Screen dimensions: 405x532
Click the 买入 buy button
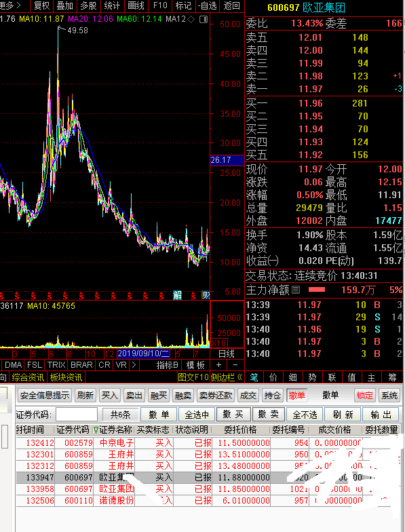click(x=110, y=395)
